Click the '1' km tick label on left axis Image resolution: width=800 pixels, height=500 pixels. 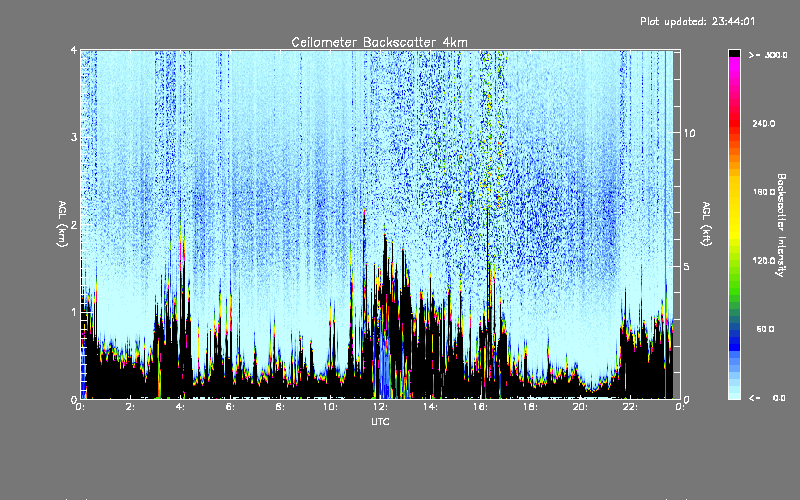(74, 312)
